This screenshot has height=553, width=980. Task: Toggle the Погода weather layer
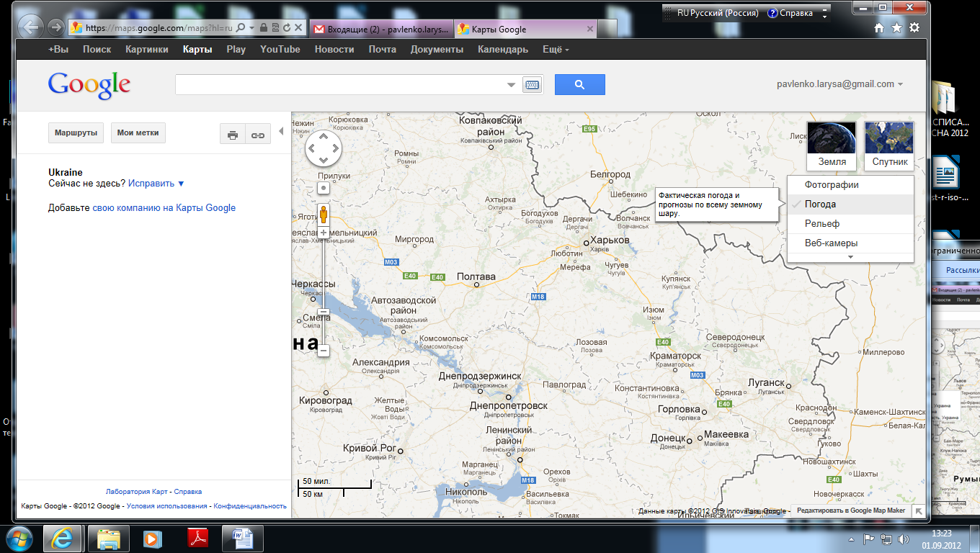[850, 204]
